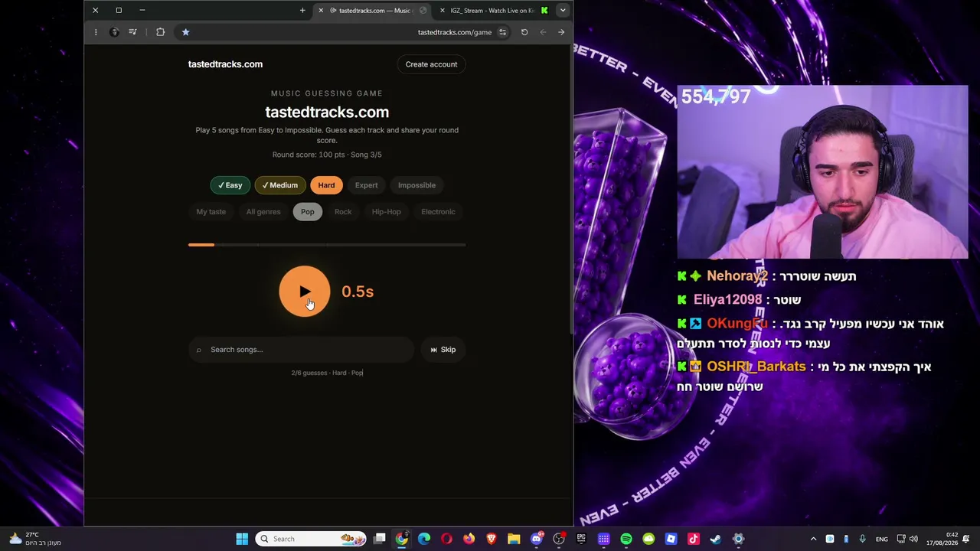Click the bookmark star icon
This screenshot has width=980, height=551.
[x=185, y=32]
